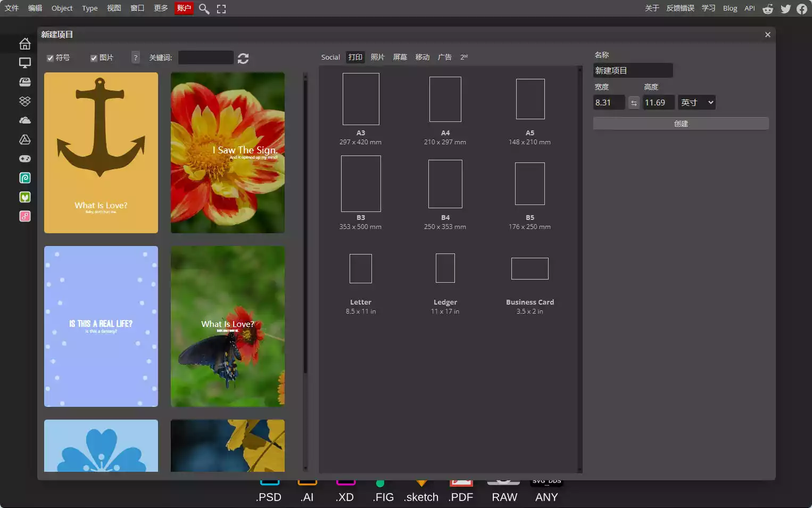Open the 学习 link
This screenshot has width=812, height=508.
708,8
